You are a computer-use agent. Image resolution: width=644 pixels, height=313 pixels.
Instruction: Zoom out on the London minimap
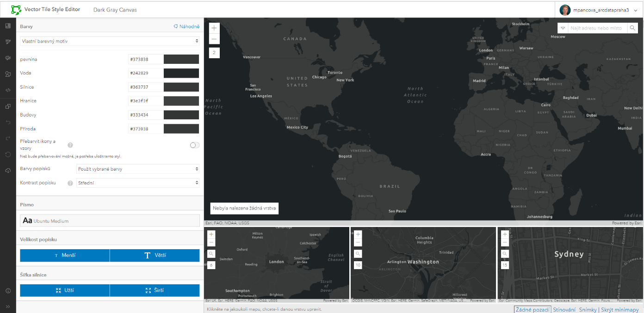pyautogui.click(x=211, y=242)
